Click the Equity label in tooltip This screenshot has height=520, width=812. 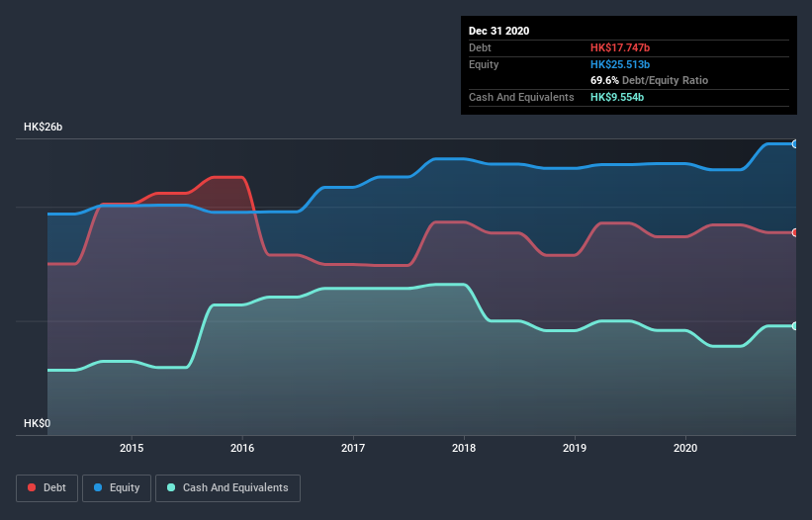484,64
